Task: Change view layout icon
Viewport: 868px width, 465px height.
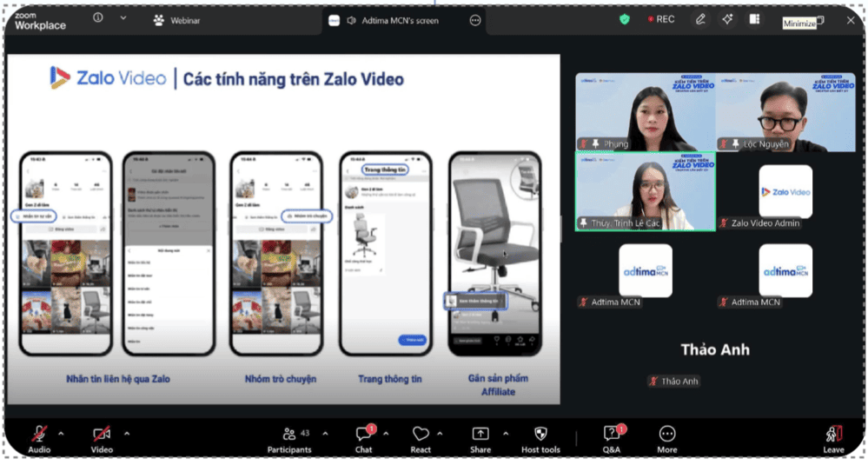Action: coord(754,19)
